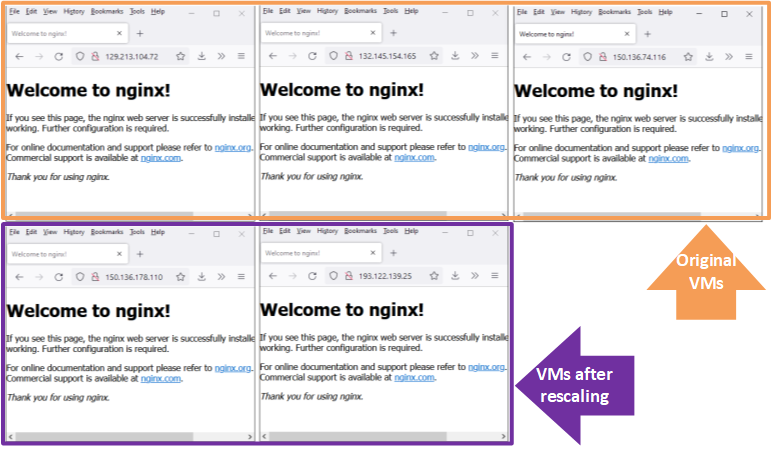Open new tab in the 132.145.154.165 window

pyautogui.click(x=393, y=33)
